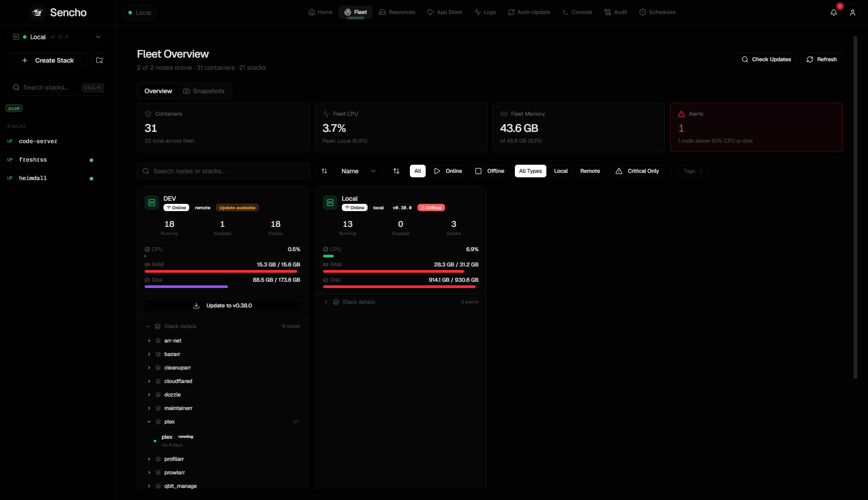This screenshot has width=868, height=500.
Task: Click the DEV node purple Disk usage bar
Action: coord(186,287)
